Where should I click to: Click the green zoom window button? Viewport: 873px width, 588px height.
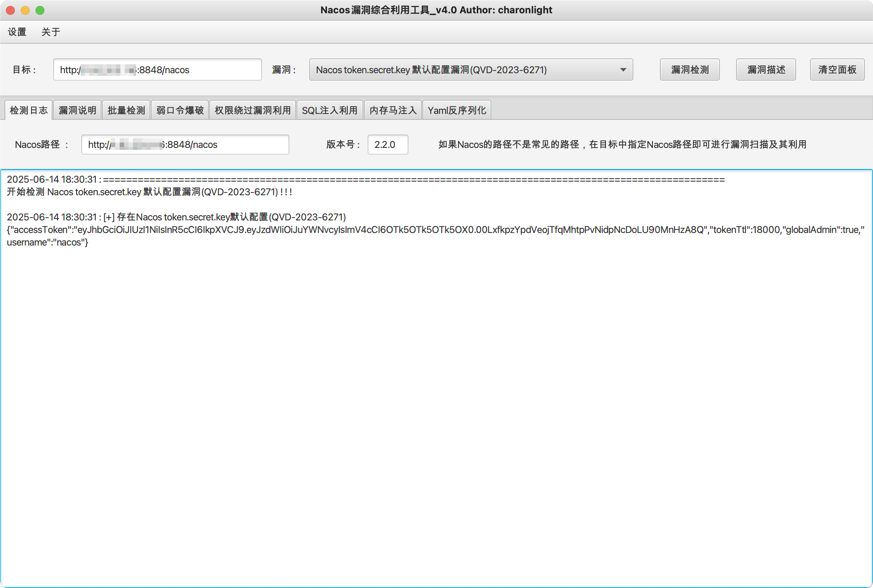(x=40, y=10)
